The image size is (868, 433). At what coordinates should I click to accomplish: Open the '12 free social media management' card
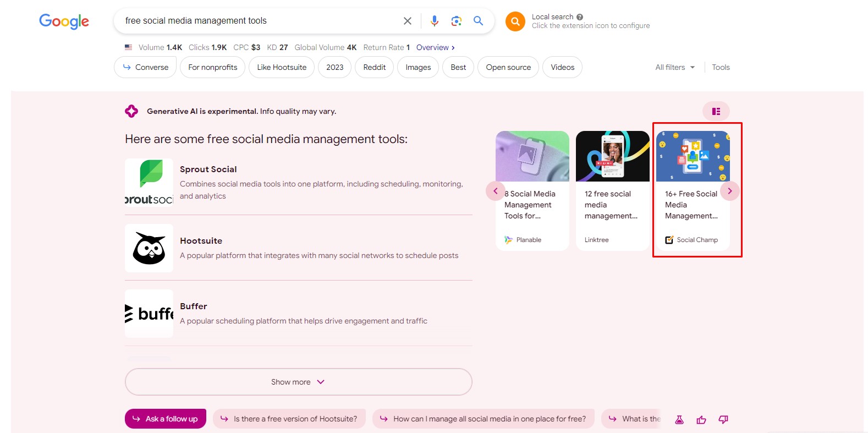coord(613,190)
